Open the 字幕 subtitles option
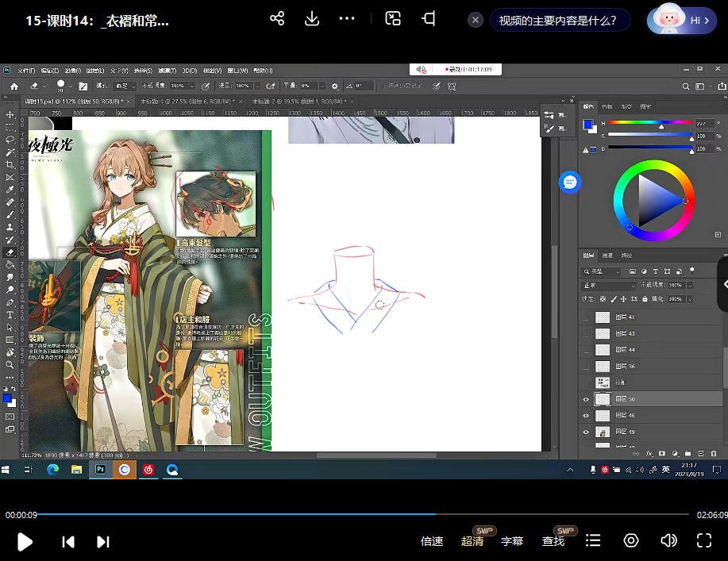Screen dimensions: 728x561 click(512, 541)
